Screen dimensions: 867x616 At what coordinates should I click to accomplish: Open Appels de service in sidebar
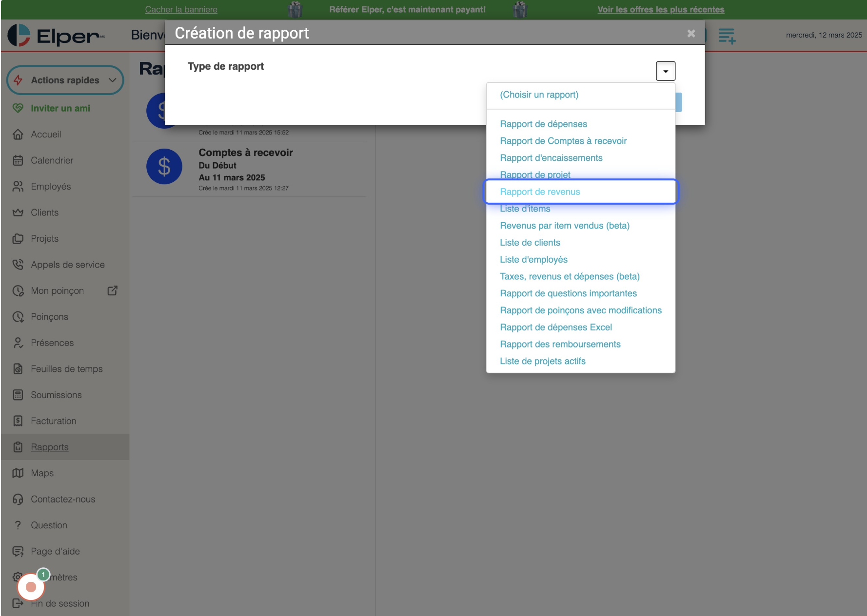(x=68, y=265)
